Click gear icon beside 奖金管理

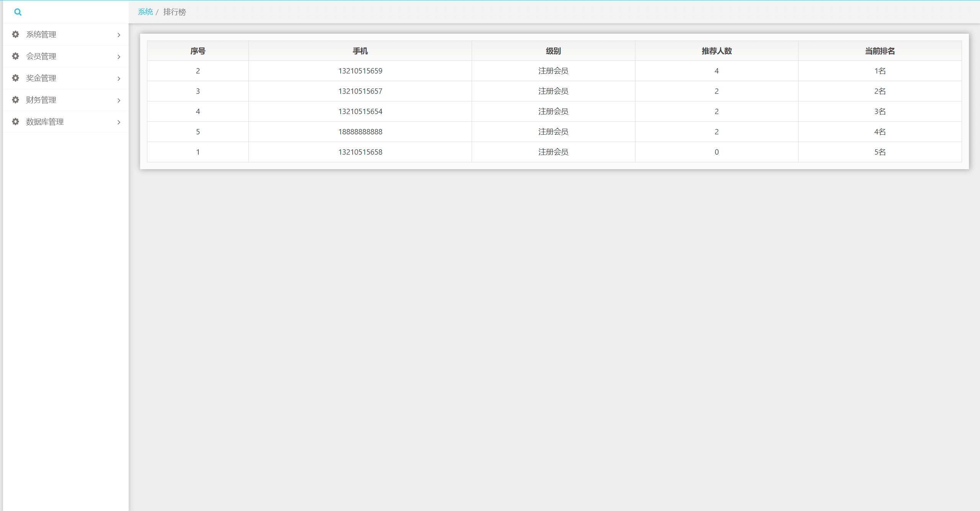(x=15, y=78)
